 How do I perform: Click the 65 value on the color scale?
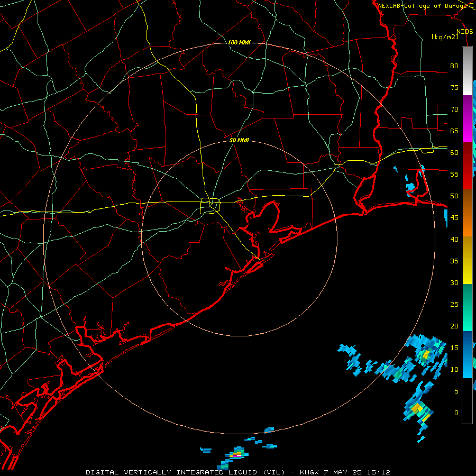[x=454, y=131]
